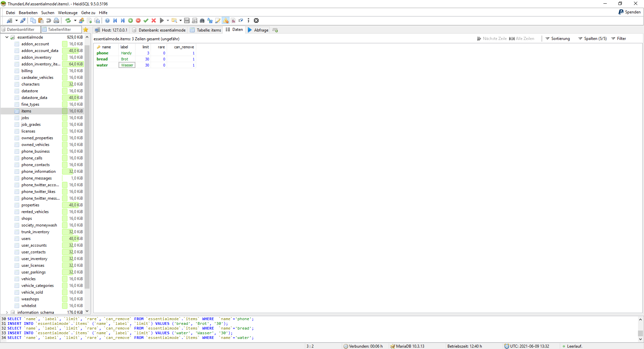The image size is (644, 349).
Task: Insert a new row with green plus
Action: pyautogui.click(x=130, y=21)
